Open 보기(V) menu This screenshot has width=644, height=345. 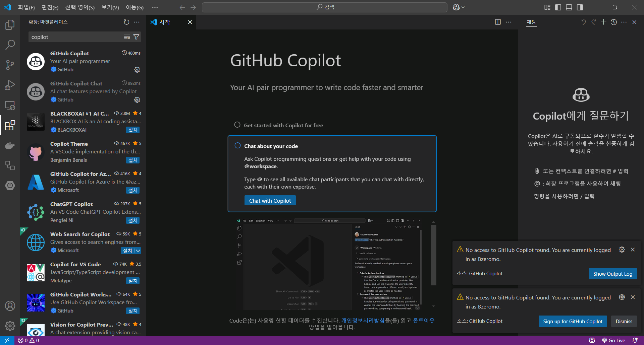tap(110, 7)
